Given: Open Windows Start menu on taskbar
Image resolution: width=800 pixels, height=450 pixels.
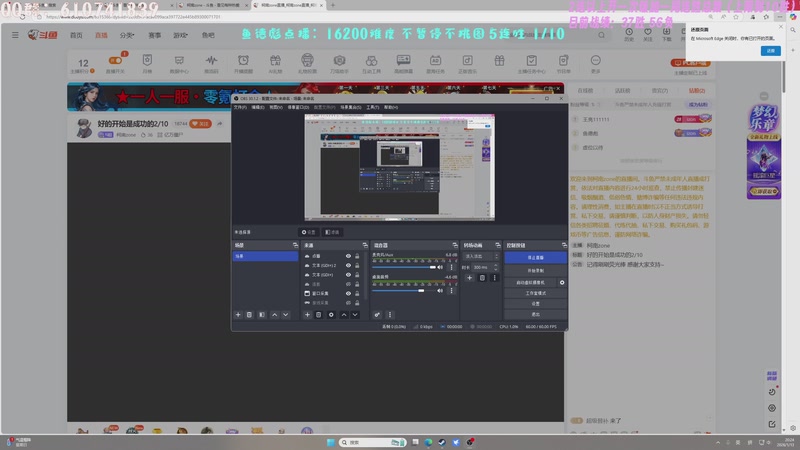Looking at the screenshot, I should coord(330,442).
